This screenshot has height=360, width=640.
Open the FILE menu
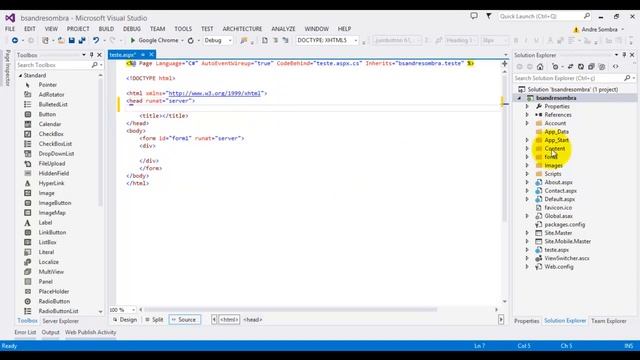coord(10,29)
